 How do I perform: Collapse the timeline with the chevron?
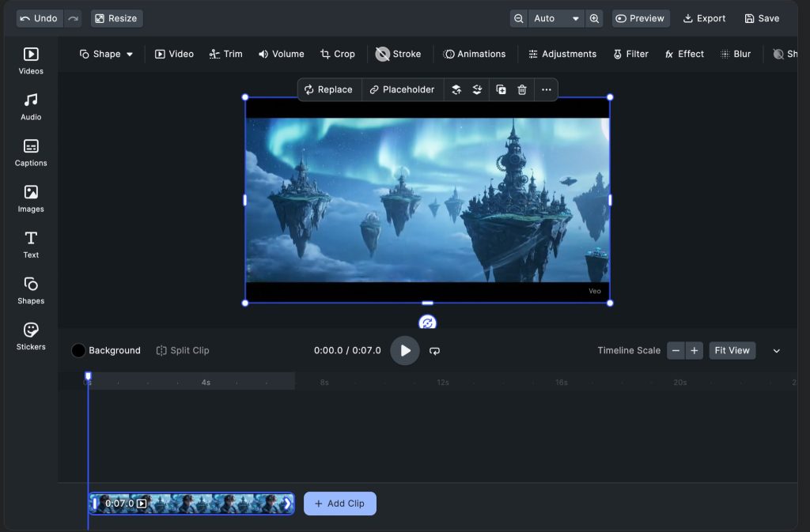click(777, 351)
